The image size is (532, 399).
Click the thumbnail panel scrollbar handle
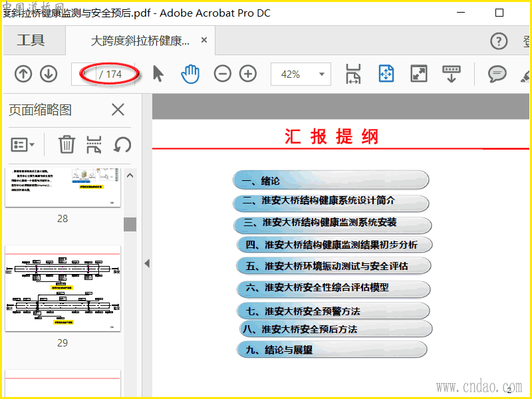130,224
